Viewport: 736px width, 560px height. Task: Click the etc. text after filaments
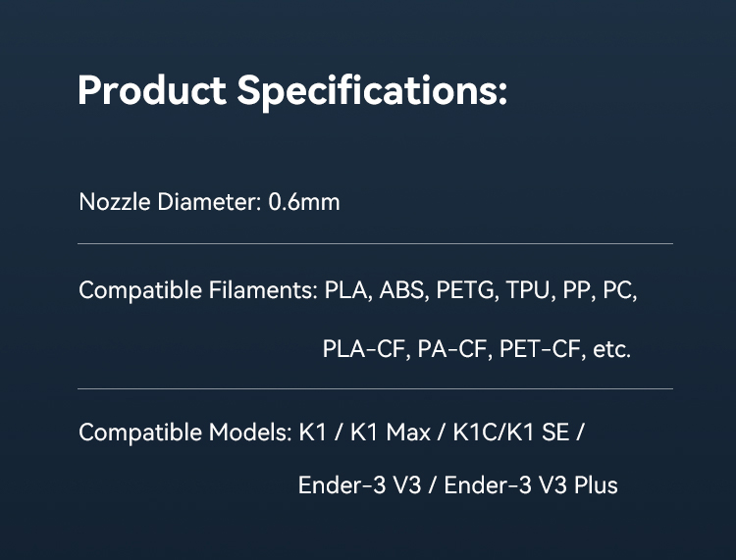pyautogui.click(x=612, y=349)
